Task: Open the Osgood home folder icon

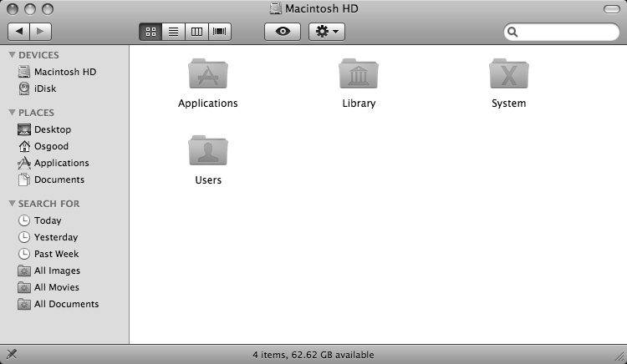Action: pyautogui.click(x=24, y=146)
